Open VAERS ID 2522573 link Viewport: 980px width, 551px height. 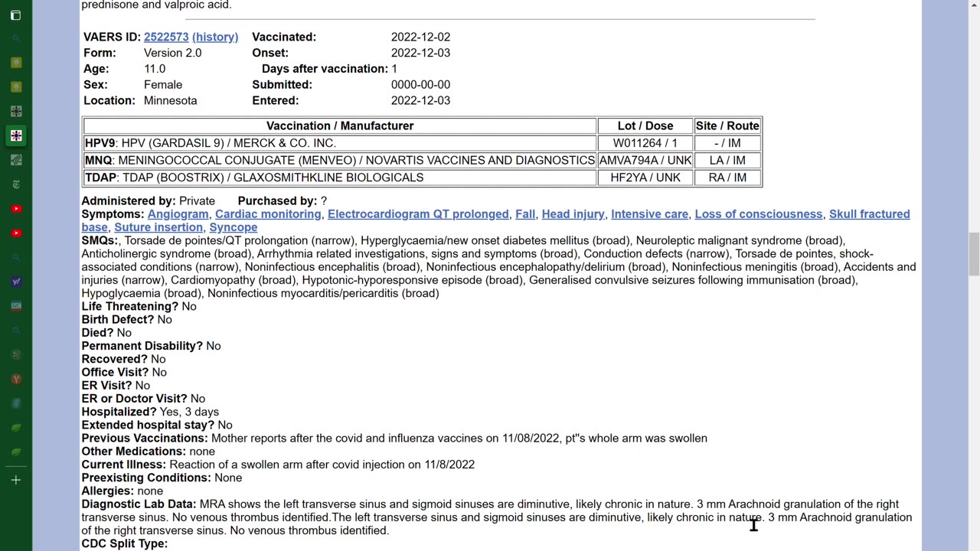pyautogui.click(x=166, y=37)
